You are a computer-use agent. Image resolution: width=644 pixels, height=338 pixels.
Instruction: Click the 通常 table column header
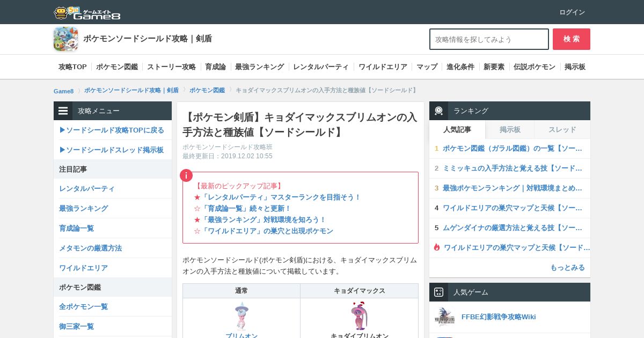(241, 291)
